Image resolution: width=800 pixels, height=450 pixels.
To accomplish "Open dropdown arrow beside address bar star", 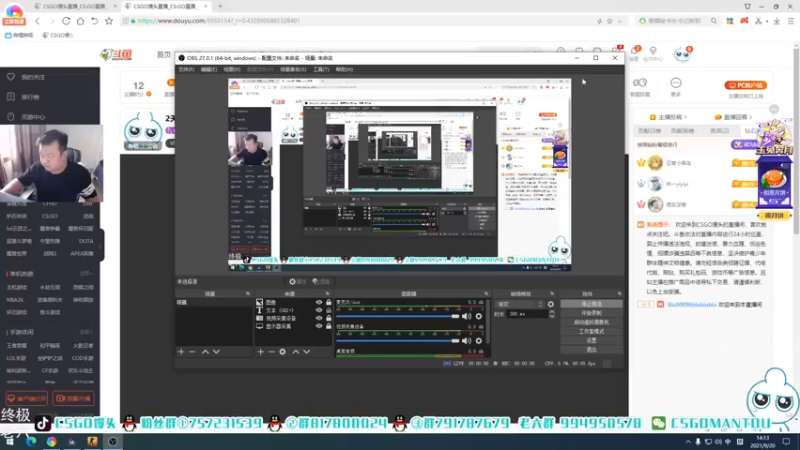I will (x=620, y=21).
